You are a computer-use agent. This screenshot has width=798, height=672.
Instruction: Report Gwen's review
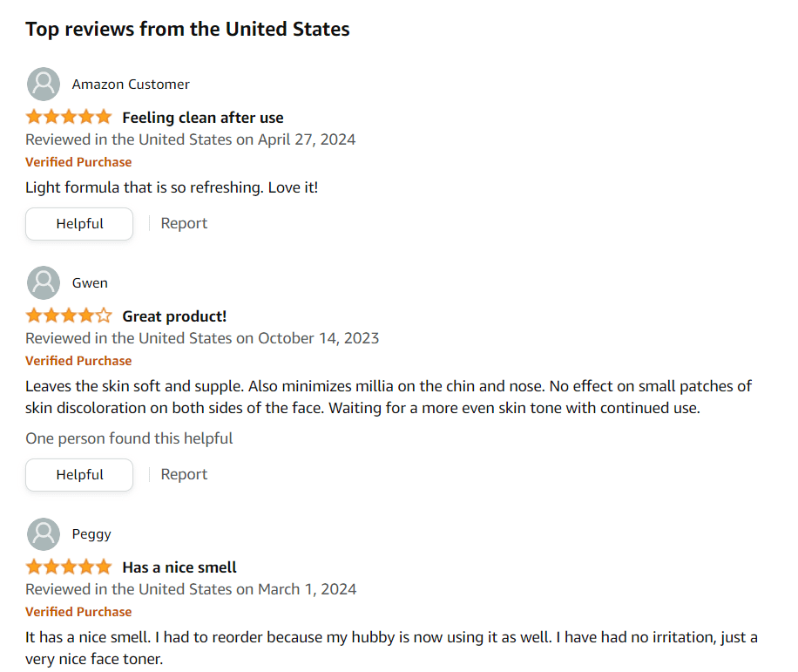(x=184, y=474)
